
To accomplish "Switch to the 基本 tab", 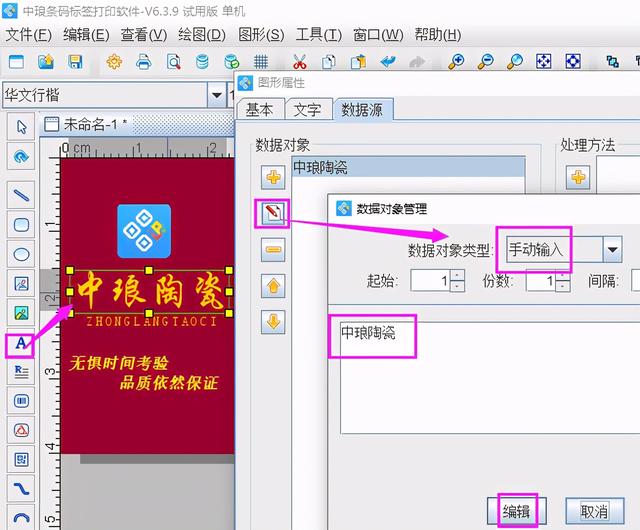I will click(260, 109).
